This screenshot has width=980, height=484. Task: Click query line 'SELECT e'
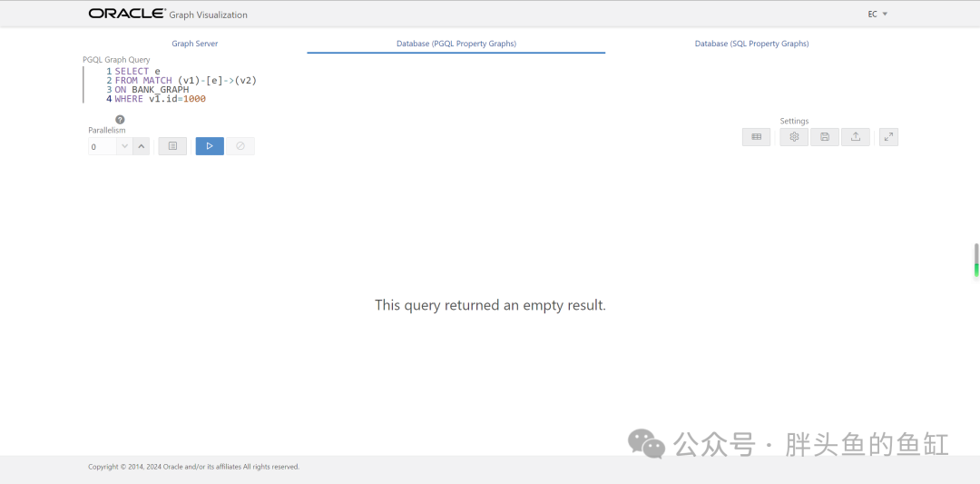click(x=138, y=72)
